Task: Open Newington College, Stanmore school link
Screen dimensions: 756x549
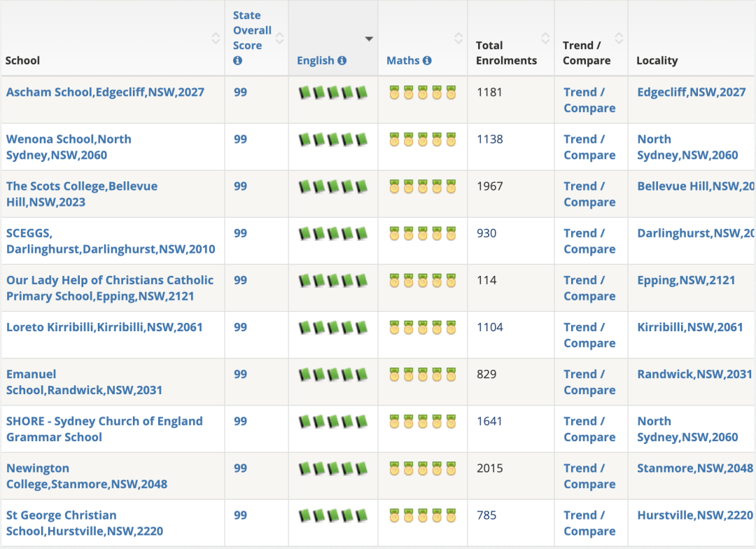Action: (87, 476)
